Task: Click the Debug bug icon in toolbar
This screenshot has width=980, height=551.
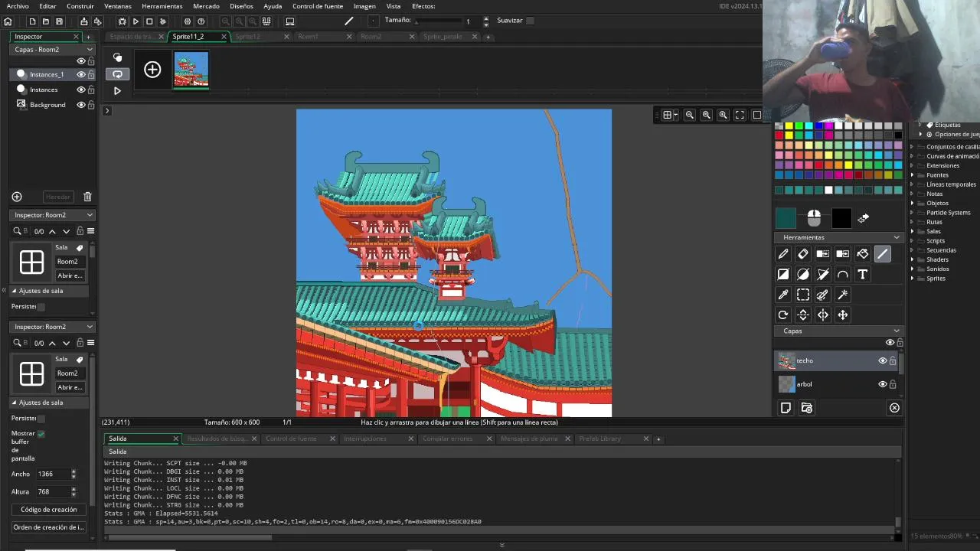Action: click(x=122, y=21)
